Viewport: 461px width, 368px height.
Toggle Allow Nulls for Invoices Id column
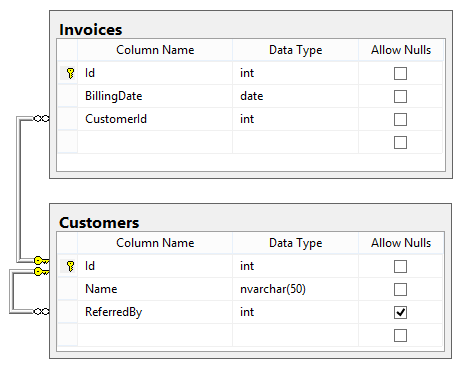pyautogui.click(x=400, y=73)
